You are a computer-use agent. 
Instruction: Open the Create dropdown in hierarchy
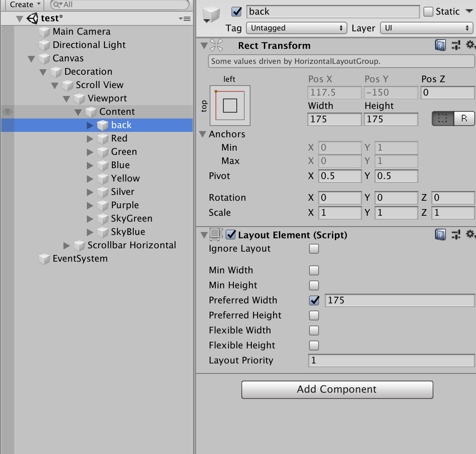pyautogui.click(x=25, y=5)
